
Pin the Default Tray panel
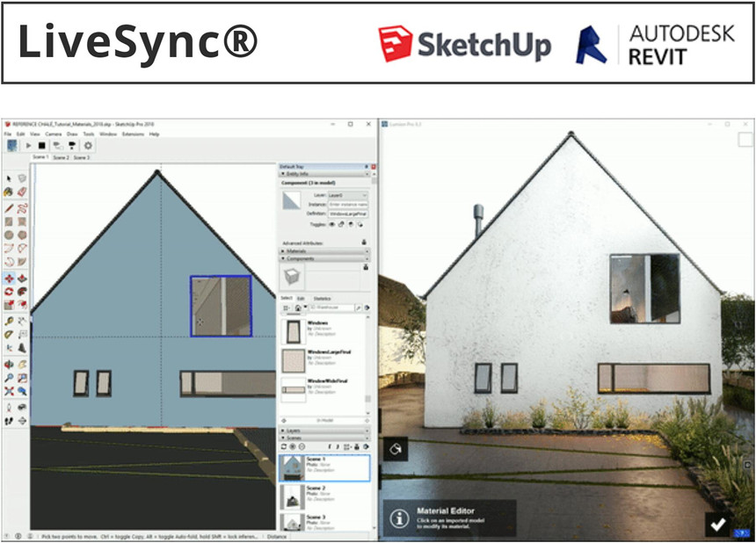click(367, 167)
